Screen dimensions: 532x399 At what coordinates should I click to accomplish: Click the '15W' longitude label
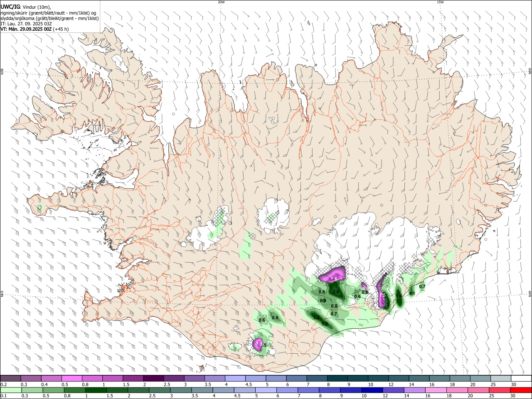click(440, 2)
